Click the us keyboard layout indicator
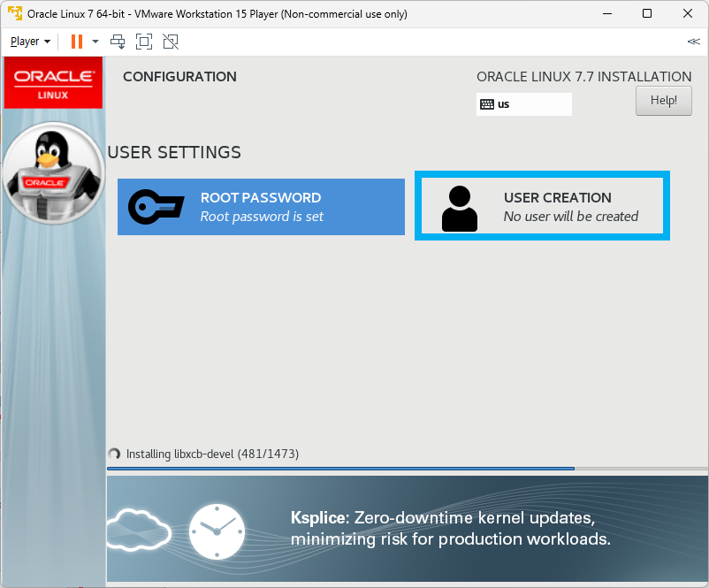Image resolution: width=709 pixels, height=588 pixels. (x=524, y=104)
